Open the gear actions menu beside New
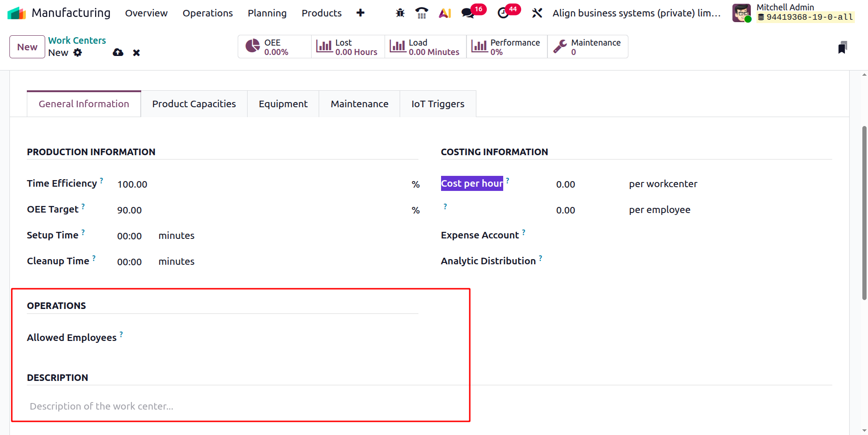The height and width of the screenshot is (435, 868). 78,53
